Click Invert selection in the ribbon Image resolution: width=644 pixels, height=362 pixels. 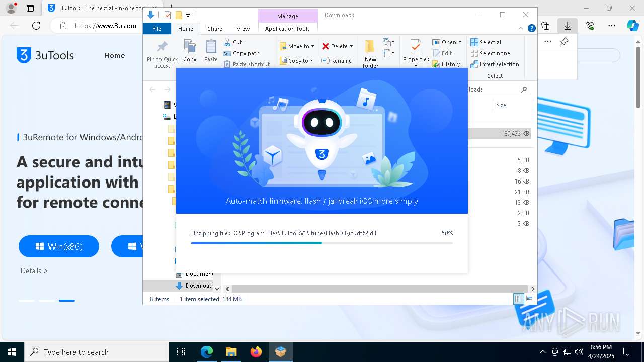point(495,64)
